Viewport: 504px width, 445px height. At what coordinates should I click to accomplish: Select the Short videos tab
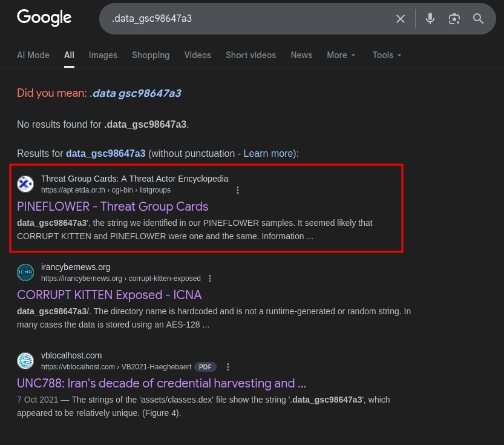pos(250,55)
